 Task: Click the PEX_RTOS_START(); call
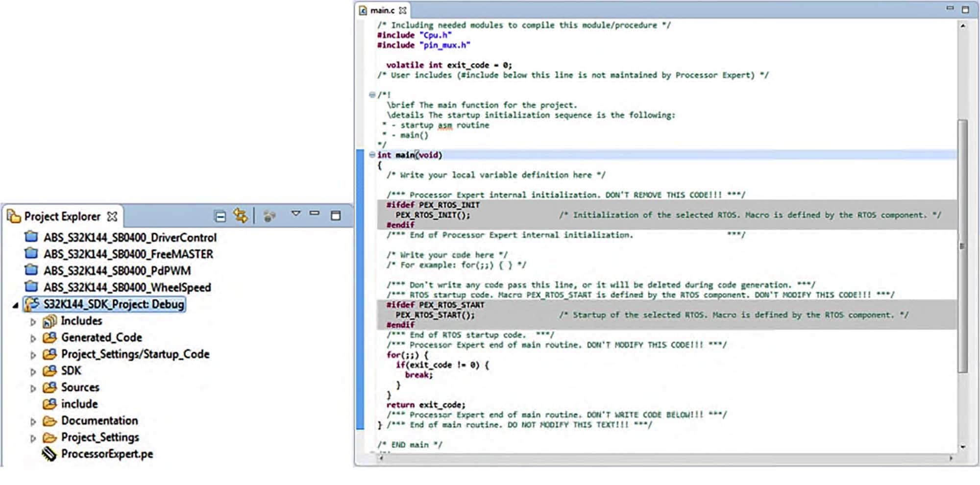click(x=435, y=315)
